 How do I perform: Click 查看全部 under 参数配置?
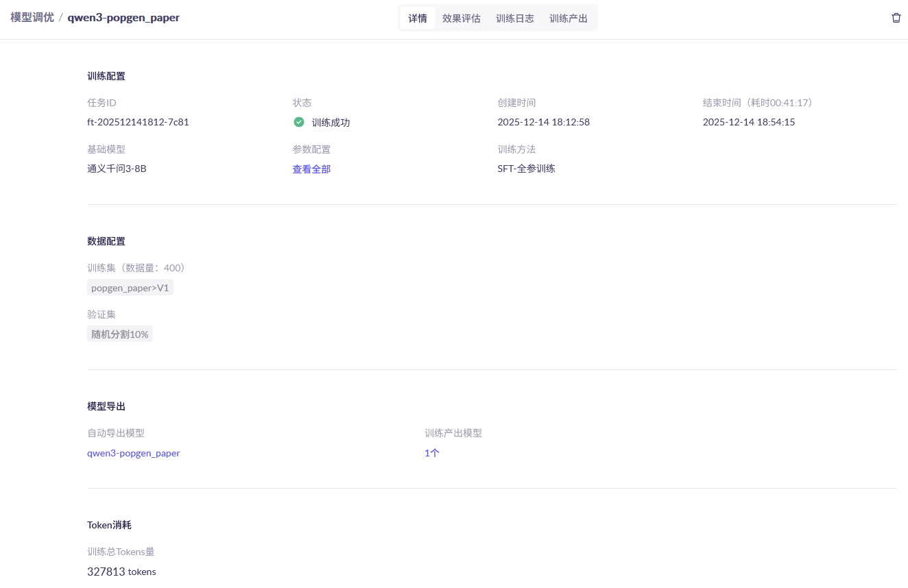click(311, 169)
